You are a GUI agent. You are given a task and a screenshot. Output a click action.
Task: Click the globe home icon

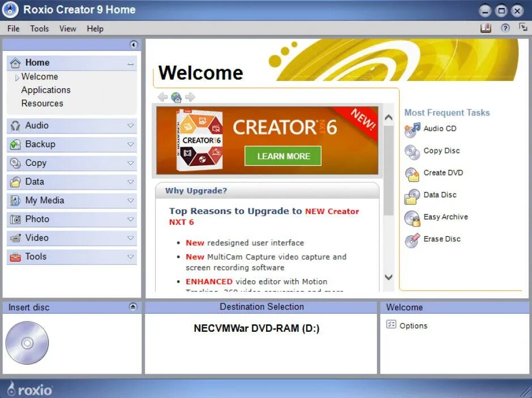click(177, 97)
